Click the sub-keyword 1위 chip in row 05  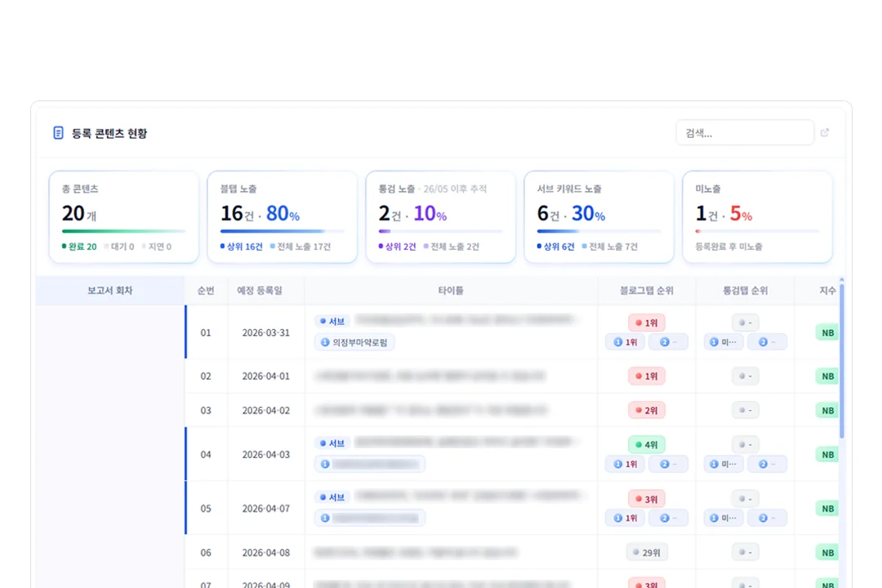(x=625, y=519)
